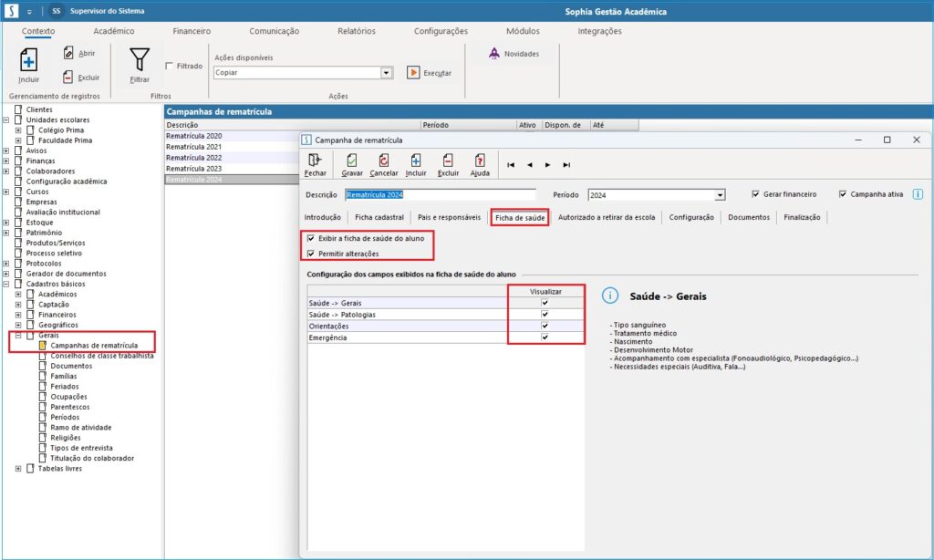This screenshot has height=560, width=934.
Task: Switch to Finalização tab
Action: point(802,217)
